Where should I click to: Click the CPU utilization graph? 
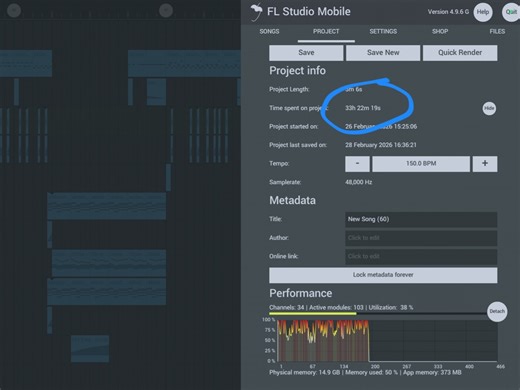point(387,340)
